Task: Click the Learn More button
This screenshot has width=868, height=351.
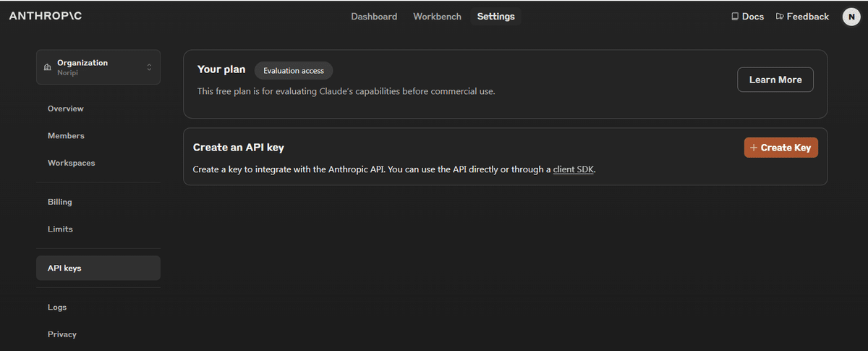Action: (x=775, y=80)
